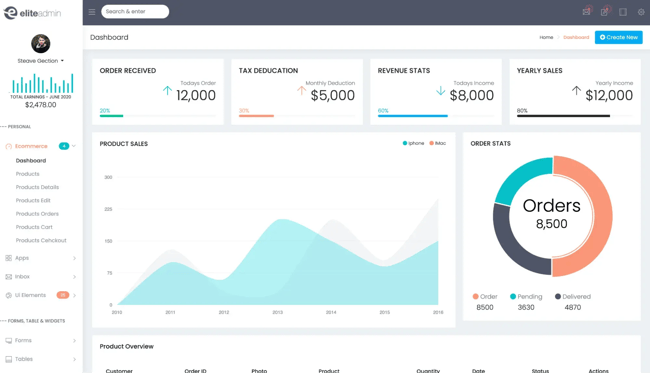The image size is (650, 373).
Task: Expand the Apps menu chevron
Action: (x=75, y=258)
